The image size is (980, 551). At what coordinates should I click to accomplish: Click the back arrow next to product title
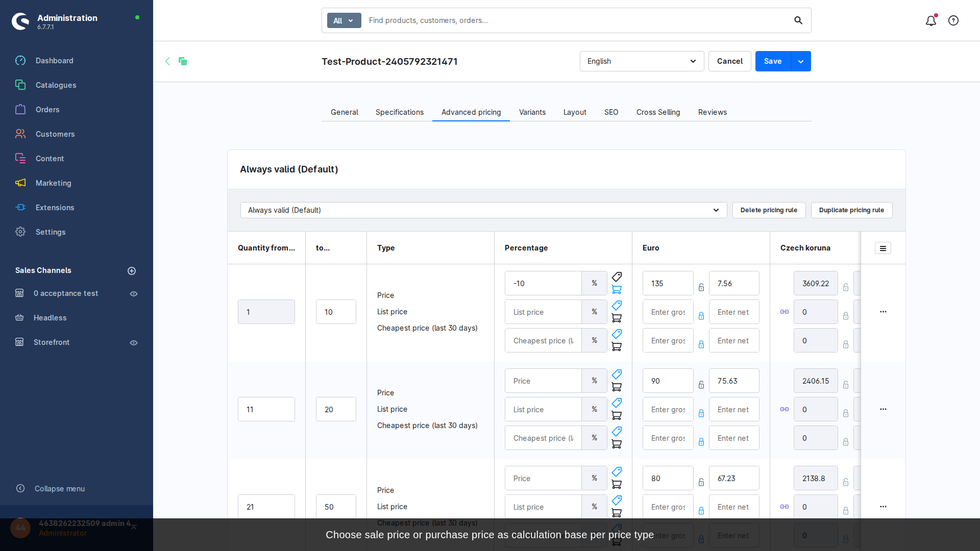pos(167,61)
